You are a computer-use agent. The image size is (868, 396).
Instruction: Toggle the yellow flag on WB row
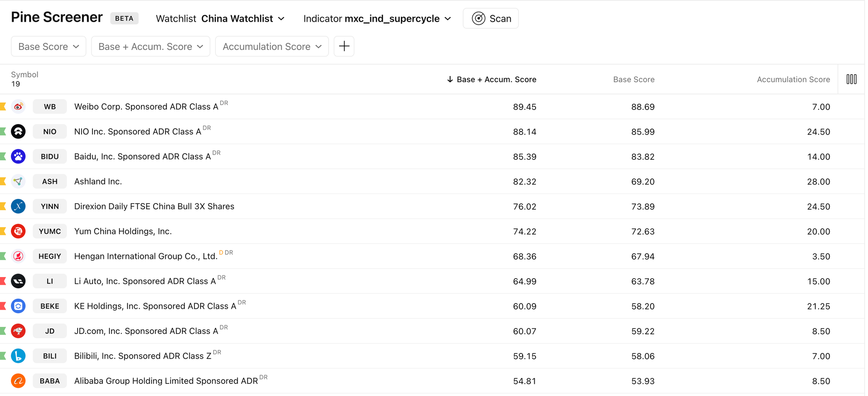coord(3,107)
